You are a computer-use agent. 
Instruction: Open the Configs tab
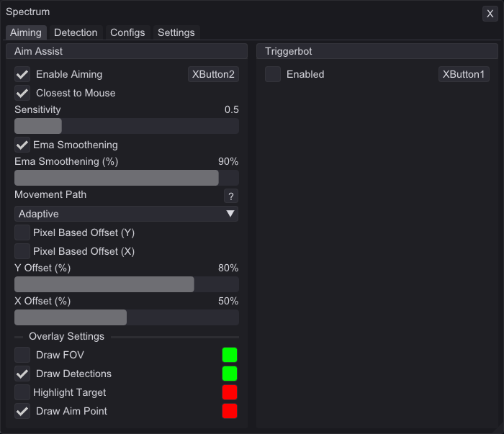tap(127, 32)
